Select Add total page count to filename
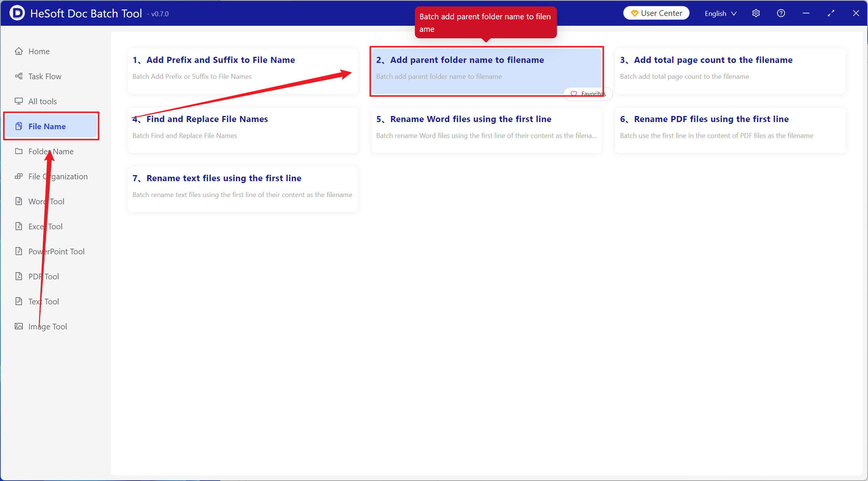Screen dimensions: 868x481 [713, 60]
